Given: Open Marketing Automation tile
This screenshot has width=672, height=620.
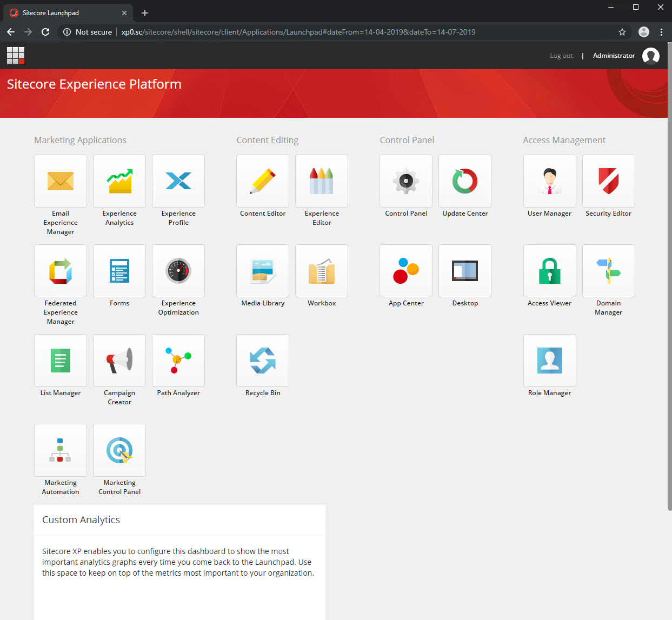Looking at the screenshot, I should (61, 450).
